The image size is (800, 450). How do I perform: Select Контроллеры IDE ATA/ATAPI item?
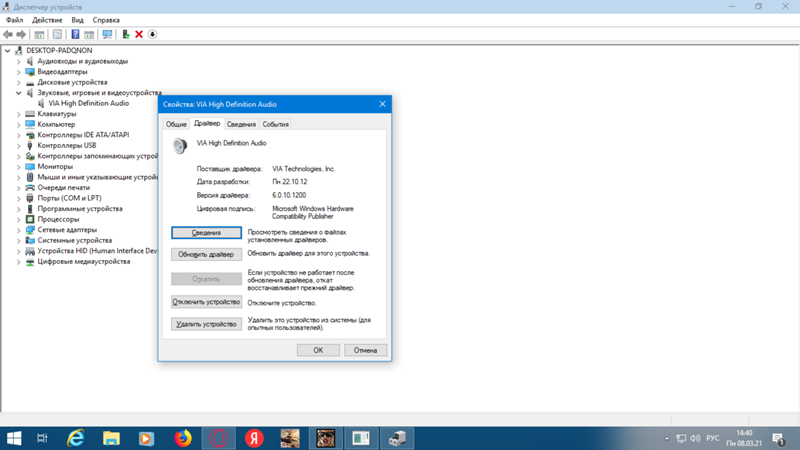click(x=83, y=135)
